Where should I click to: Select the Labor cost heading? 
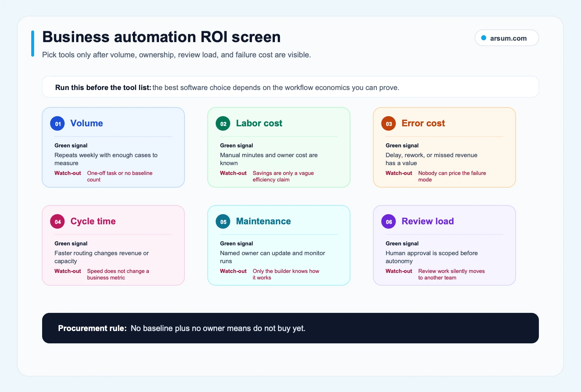(259, 123)
